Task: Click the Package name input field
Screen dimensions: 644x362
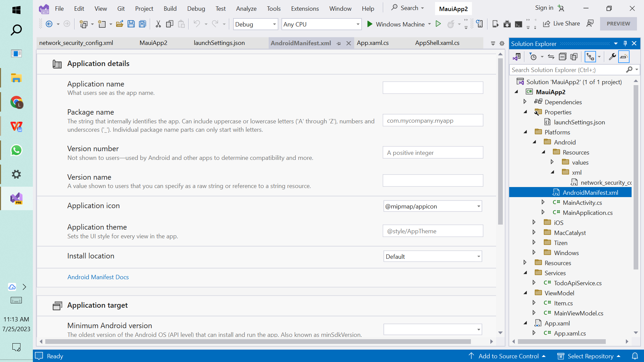Action: pos(433,120)
